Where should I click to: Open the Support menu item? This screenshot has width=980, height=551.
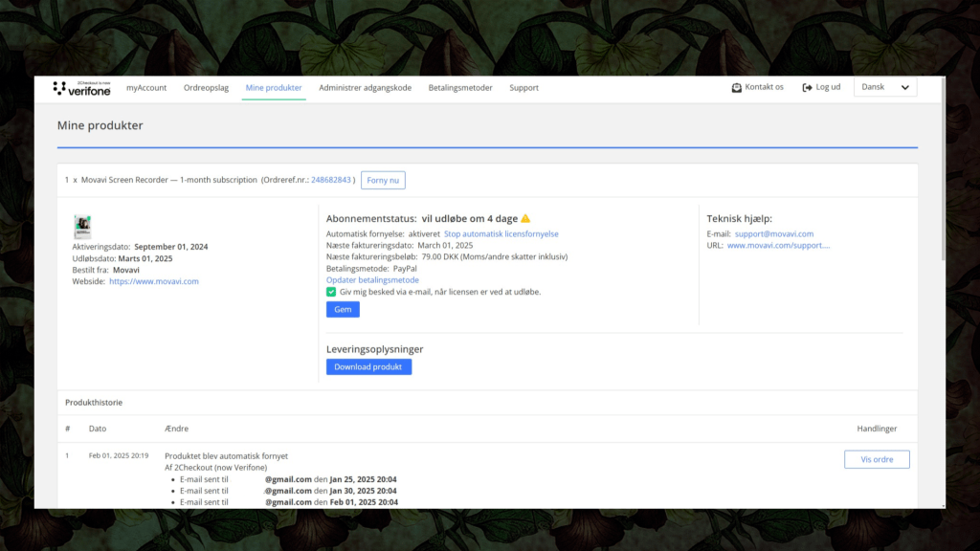pyautogui.click(x=523, y=88)
